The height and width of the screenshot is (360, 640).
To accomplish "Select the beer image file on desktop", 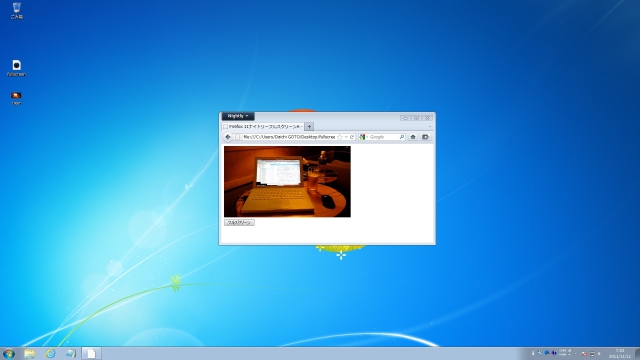I will click(x=16, y=98).
